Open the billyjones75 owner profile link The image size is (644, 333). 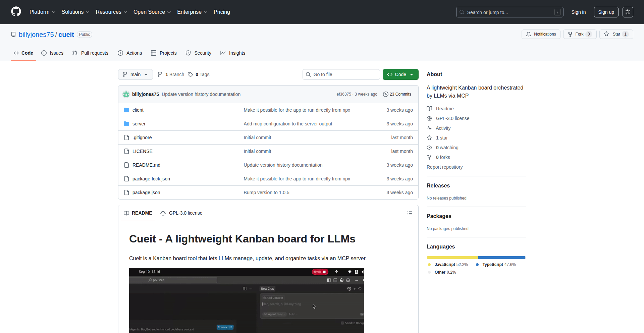(x=36, y=35)
